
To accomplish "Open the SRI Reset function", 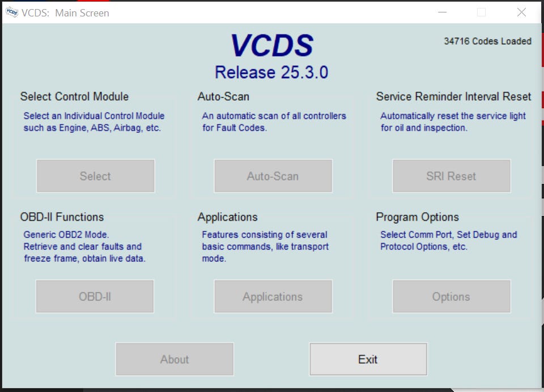I will click(452, 176).
